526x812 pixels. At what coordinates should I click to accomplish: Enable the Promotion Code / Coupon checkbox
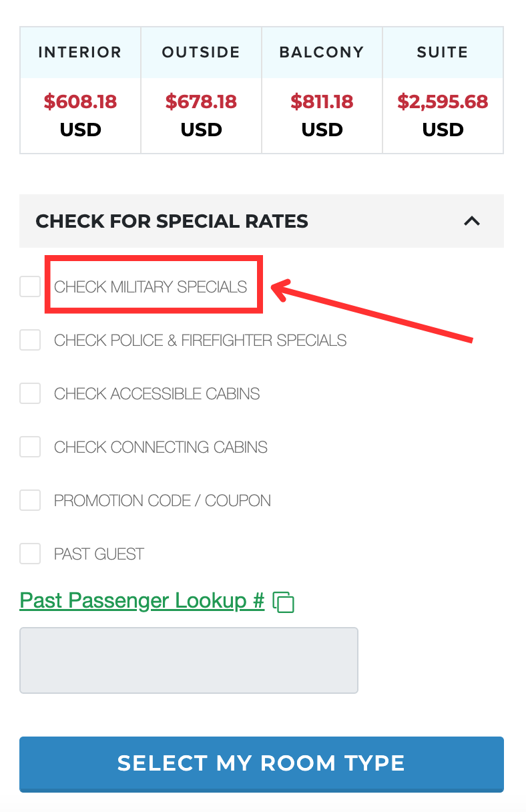30,500
